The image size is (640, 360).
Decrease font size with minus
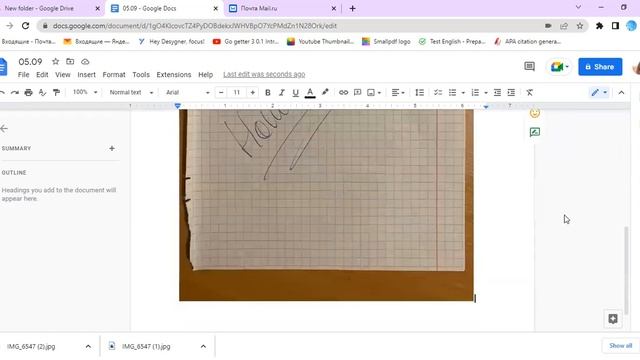221,93
